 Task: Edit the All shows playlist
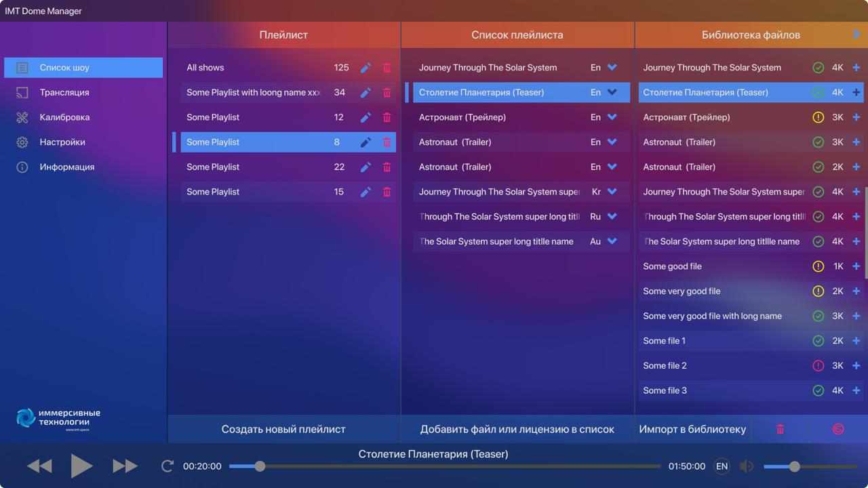(366, 68)
